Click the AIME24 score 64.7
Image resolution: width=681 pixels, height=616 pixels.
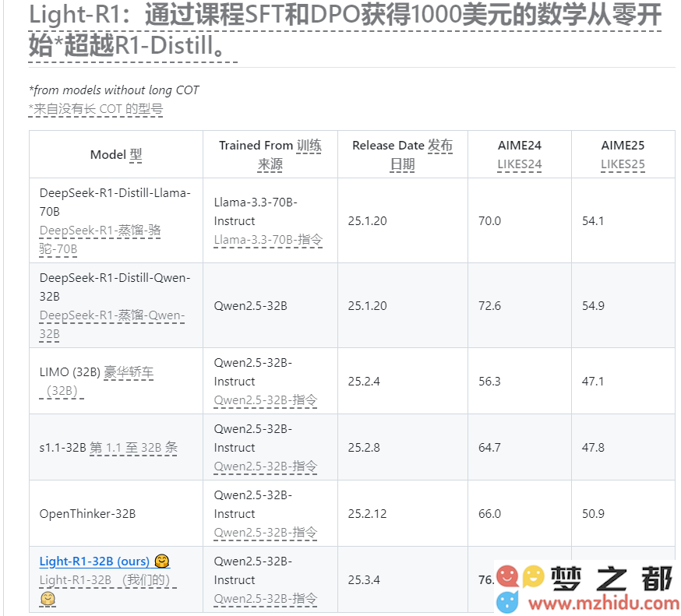click(489, 448)
